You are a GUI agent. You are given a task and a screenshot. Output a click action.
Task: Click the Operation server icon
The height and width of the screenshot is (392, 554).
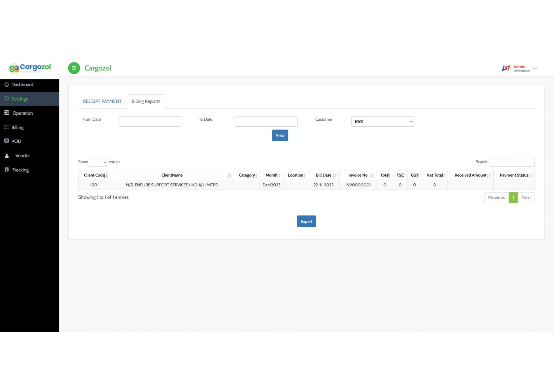coord(7,113)
